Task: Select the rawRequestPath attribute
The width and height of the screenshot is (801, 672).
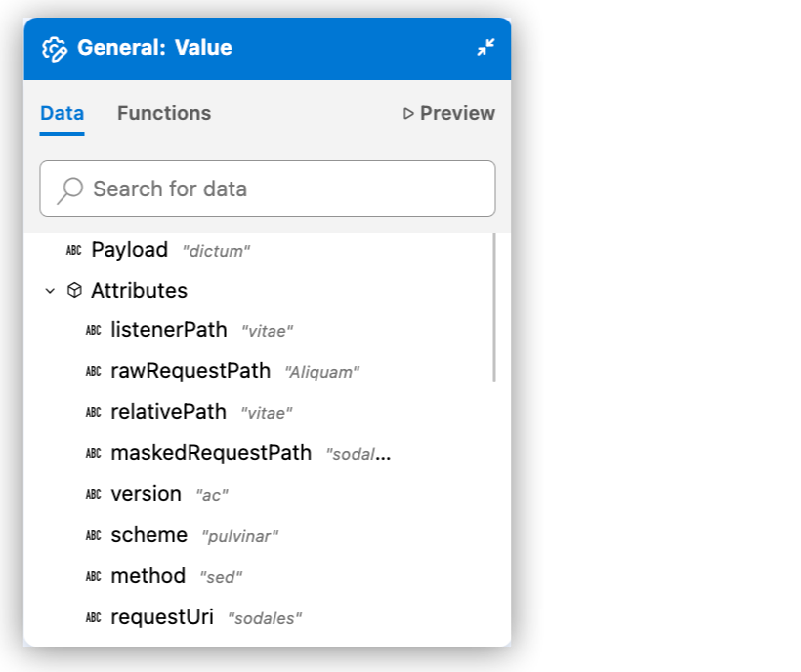Action: pyautogui.click(x=190, y=371)
